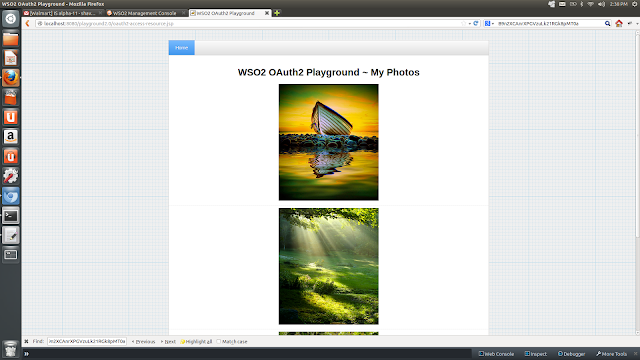Open the Web Console developer tool

(x=496, y=354)
